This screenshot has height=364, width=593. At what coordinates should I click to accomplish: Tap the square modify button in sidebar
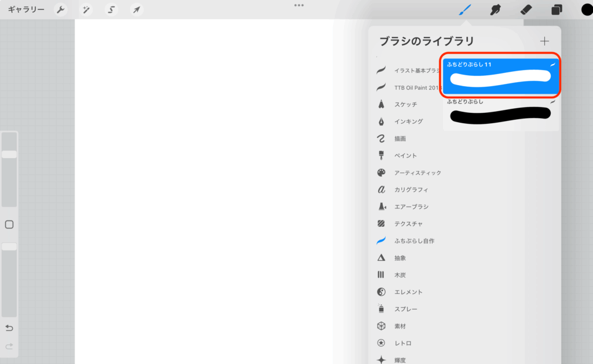[x=9, y=225]
